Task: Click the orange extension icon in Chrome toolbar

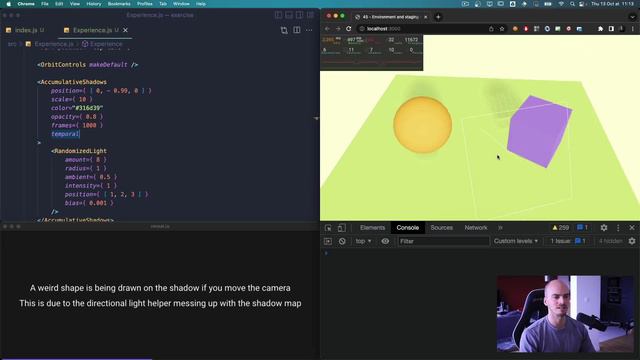Action: tap(515, 29)
